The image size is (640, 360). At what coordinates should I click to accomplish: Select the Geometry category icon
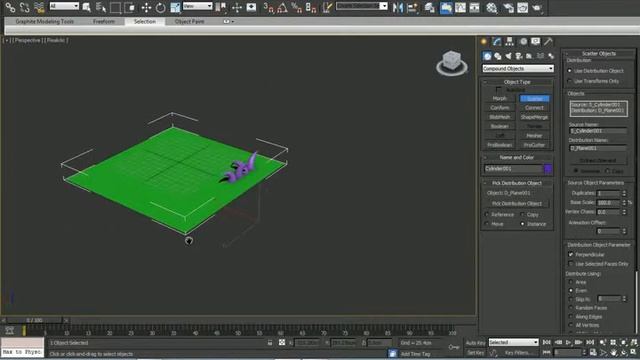click(487, 56)
